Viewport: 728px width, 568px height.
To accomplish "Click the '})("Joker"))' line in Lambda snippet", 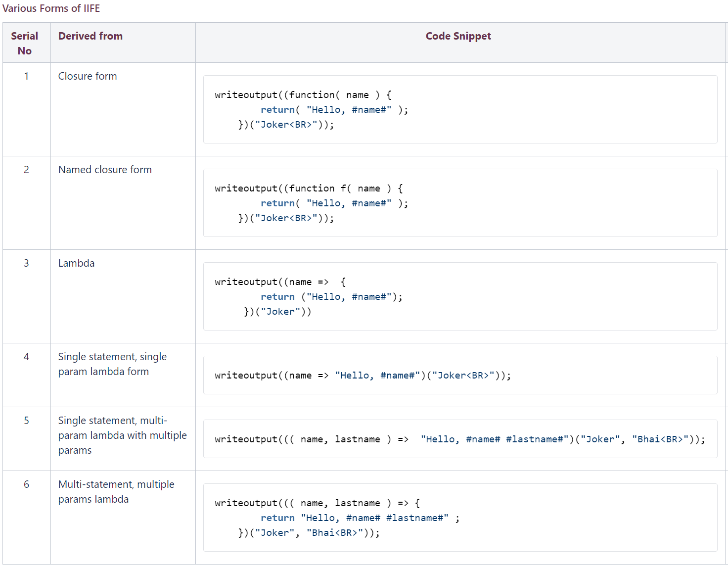I will pos(277,312).
